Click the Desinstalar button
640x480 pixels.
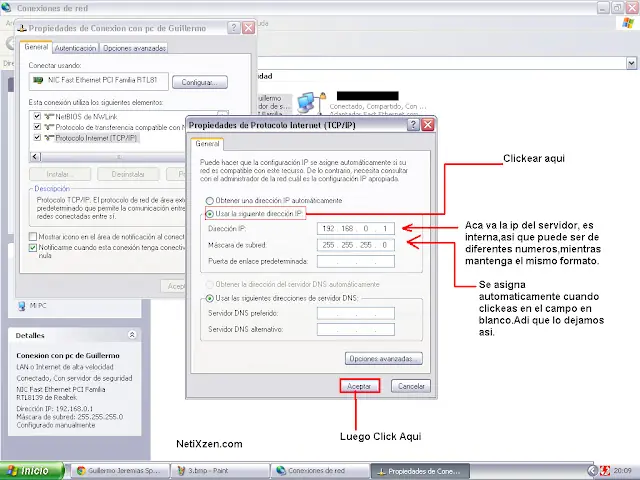click(x=128, y=174)
